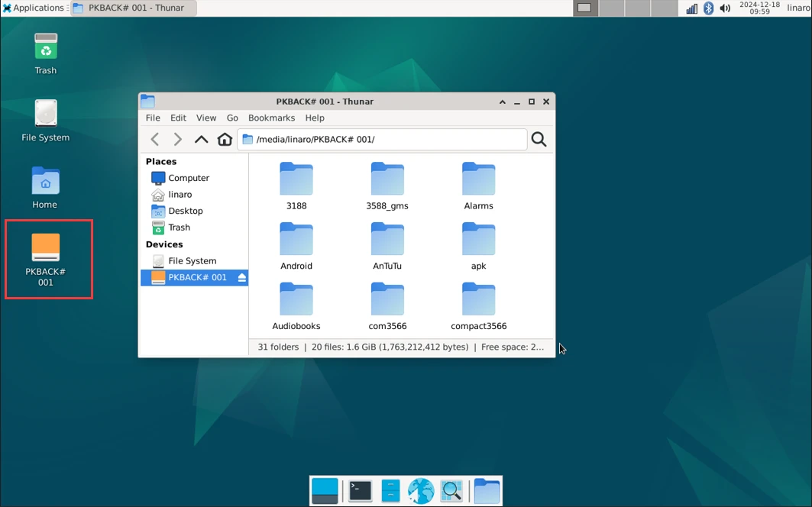812x507 pixels.
Task: Switch to the second workspace
Action: tap(612, 8)
